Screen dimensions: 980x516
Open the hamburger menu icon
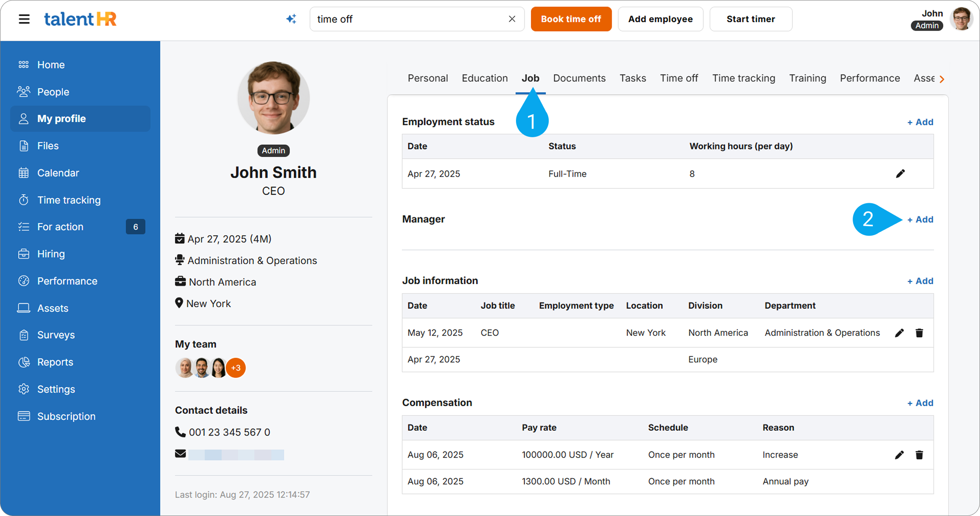click(24, 19)
